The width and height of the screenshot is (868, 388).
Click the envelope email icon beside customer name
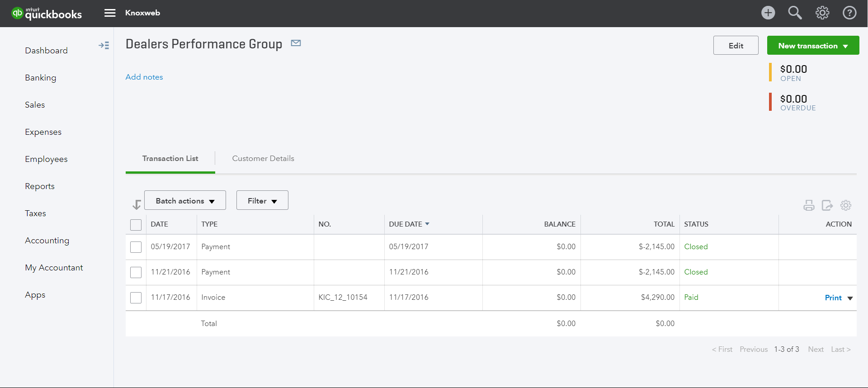click(x=296, y=43)
